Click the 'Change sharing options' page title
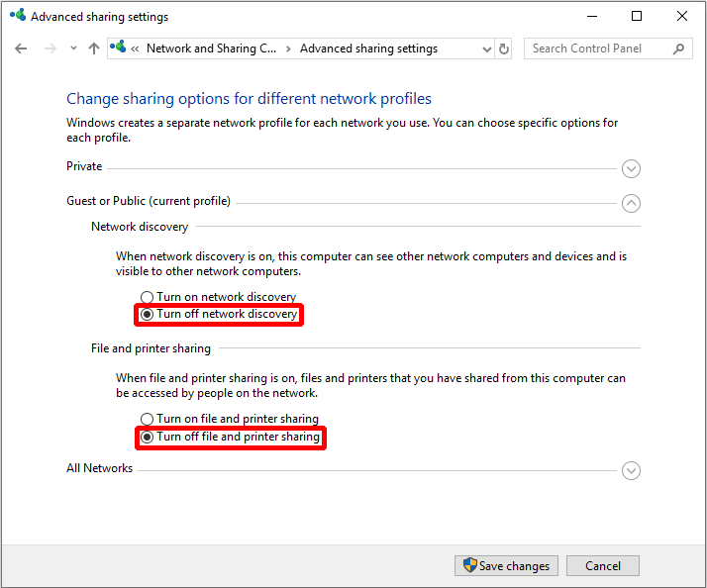 (249, 99)
